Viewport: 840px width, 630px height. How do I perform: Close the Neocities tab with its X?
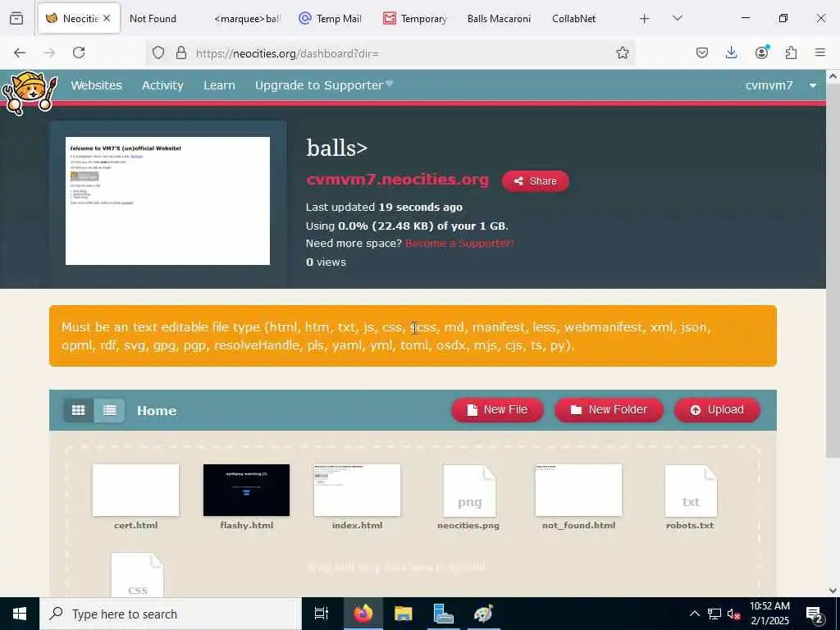coord(107,18)
